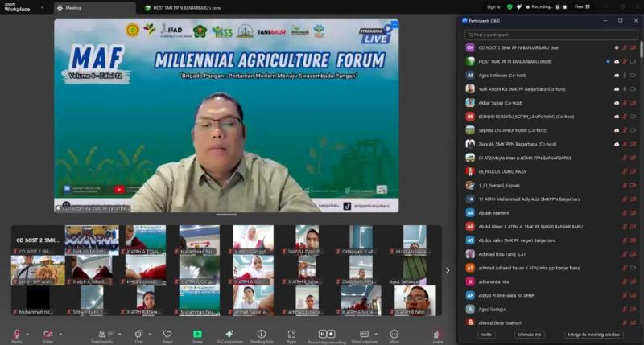Toggle the Audio microphone in the bottom toolbar
The width and height of the screenshot is (644, 345).
[x=17, y=335]
